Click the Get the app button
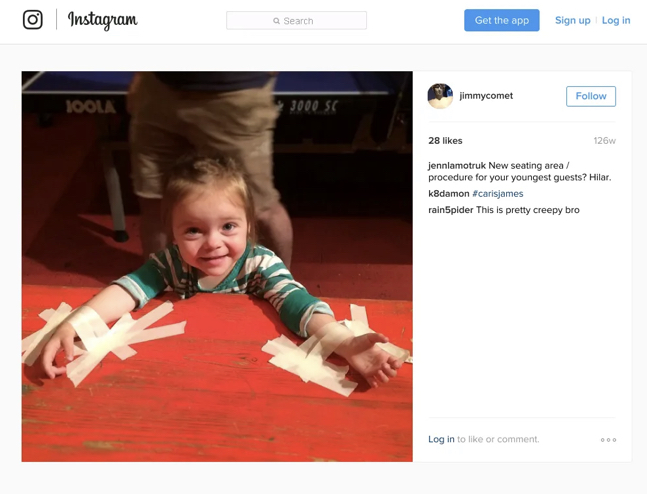 coord(502,20)
